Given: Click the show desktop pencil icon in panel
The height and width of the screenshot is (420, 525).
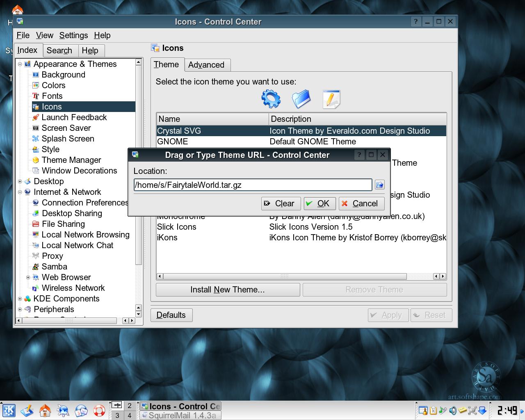Looking at the screenshot, I should coord(27,410).
